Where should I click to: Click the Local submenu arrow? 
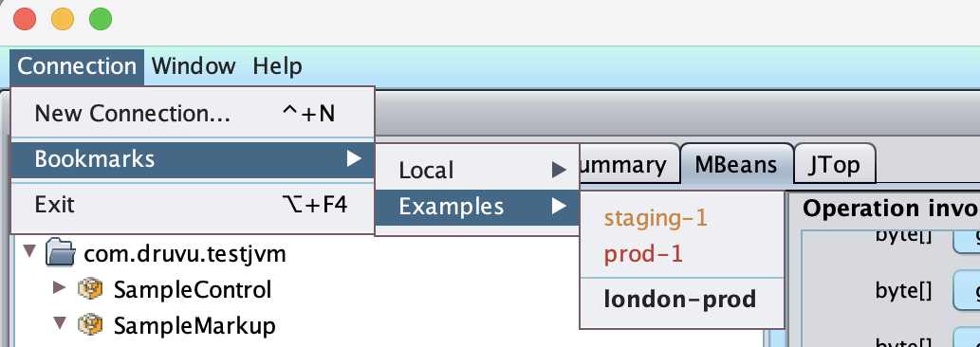(559, 171)
